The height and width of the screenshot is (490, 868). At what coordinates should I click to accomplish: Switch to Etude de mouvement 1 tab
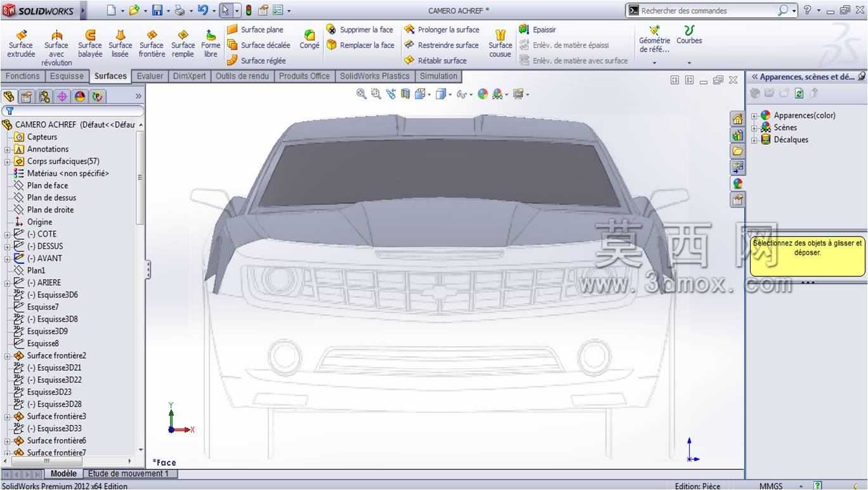[x=129, y=473]
